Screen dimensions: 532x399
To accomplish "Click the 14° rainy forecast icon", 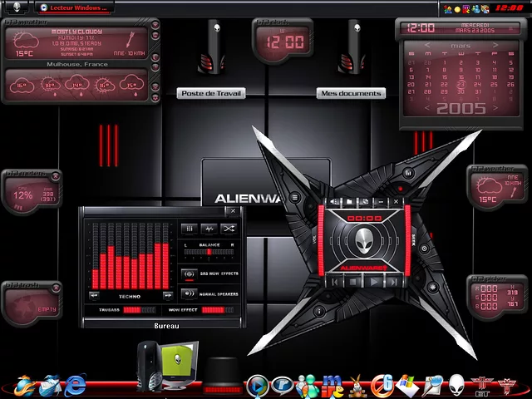I will coord(77,86).
